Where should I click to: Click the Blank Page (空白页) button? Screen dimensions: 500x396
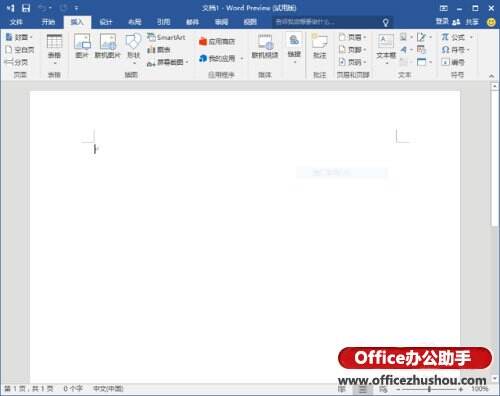[x=20, y=50]
